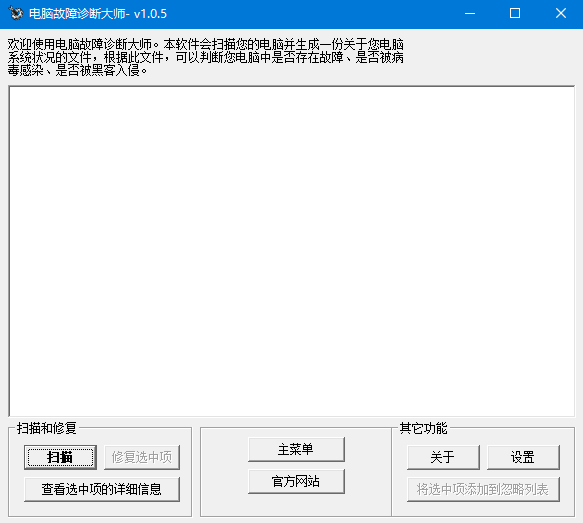Screen dimensions: 583x523
Task: Minimize the 电脑故障诊断大师 window
Action: pos(470,14)
